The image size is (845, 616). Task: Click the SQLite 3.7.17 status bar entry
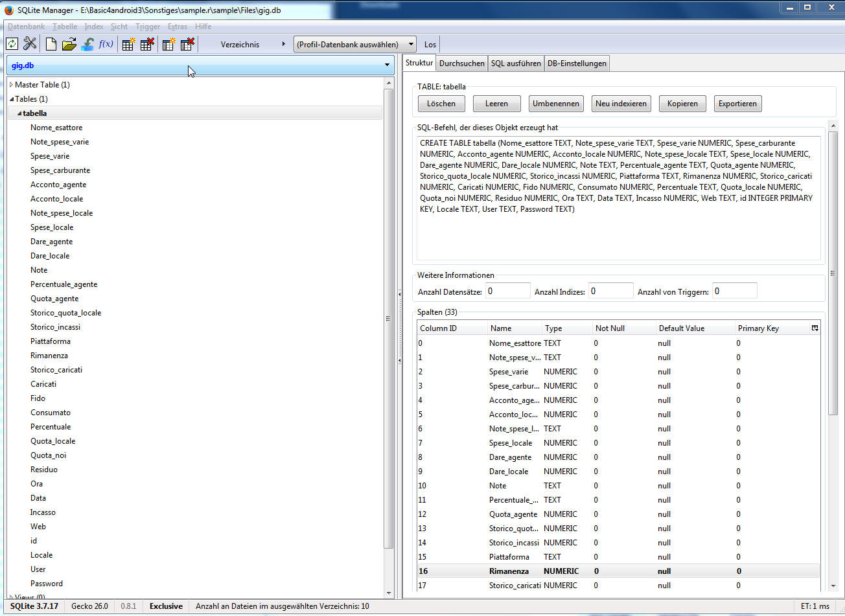34,606
